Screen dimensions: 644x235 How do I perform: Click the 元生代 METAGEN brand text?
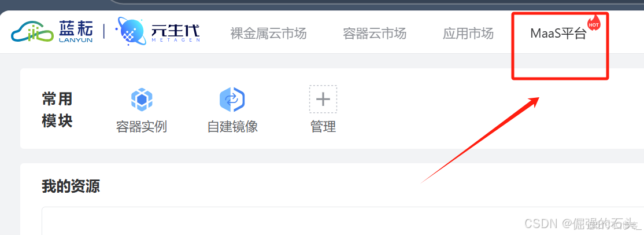[x=175, y=32]
